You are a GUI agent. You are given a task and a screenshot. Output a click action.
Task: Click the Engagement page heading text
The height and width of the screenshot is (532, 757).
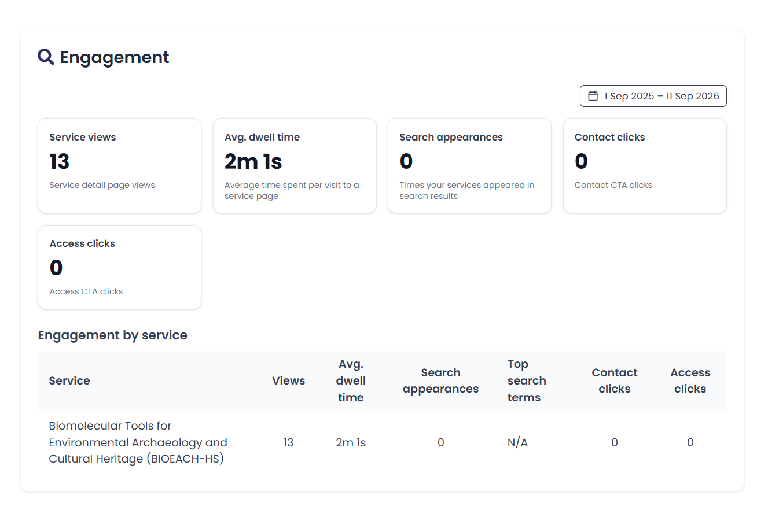115,57
